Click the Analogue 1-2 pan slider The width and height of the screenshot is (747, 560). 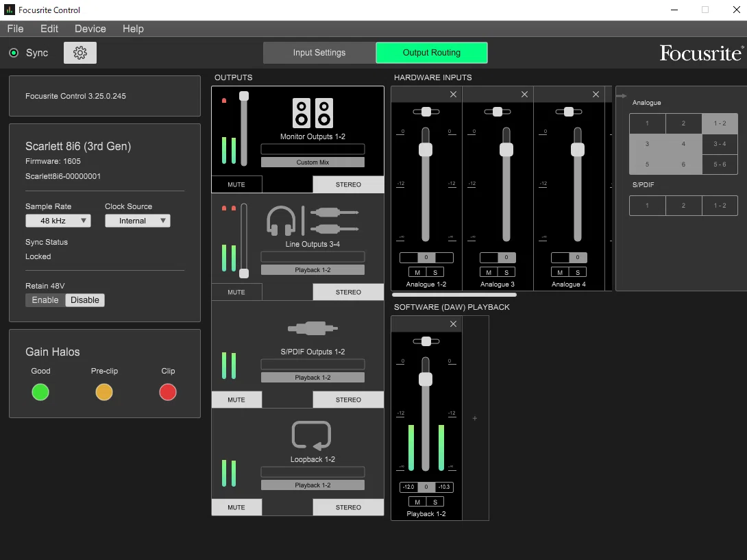tap(426, 112)
